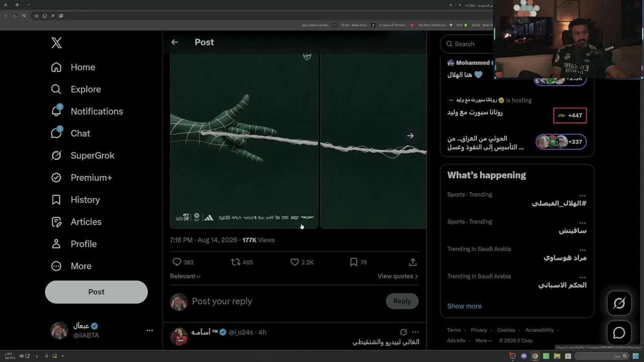Click the X Search box

[468, 44]
